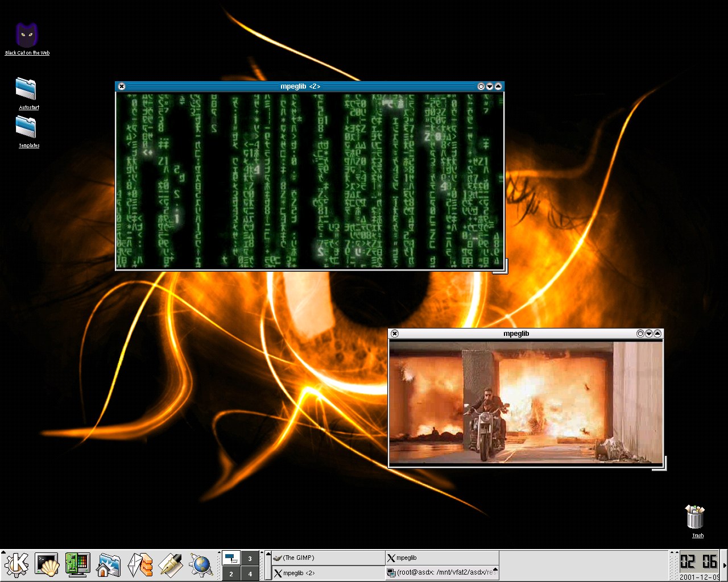The image size is (728, 582).
Task: Click the 2001-12-09 date under clock
Action: [699, 577]
